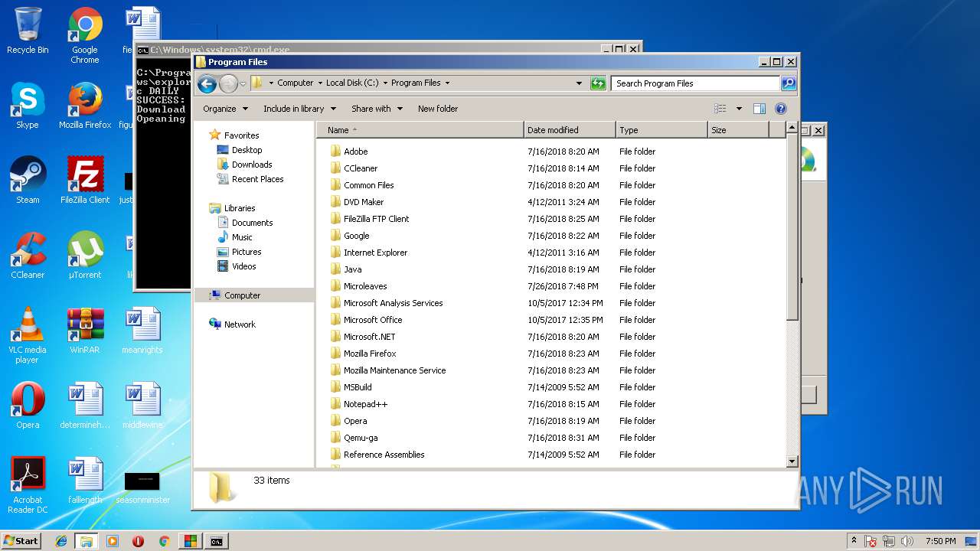Screen dimensions: 980x551
Task: Open the Mozilla Firefox desktop icon
Action: click(x=85, y=106)
